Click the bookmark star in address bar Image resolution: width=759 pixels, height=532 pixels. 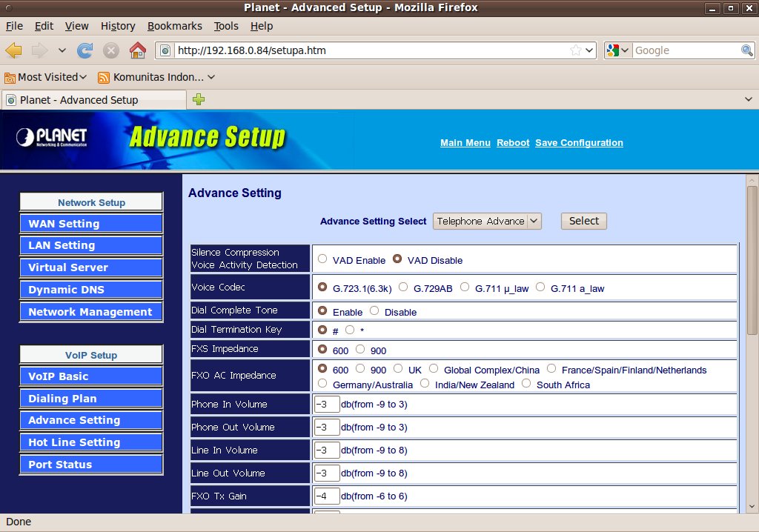click(576, 50)
